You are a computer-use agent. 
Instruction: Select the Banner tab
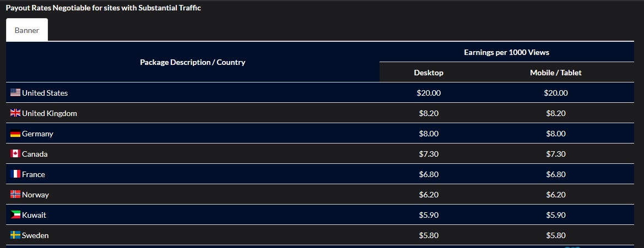pyautogui.click(x=27, y=30)
